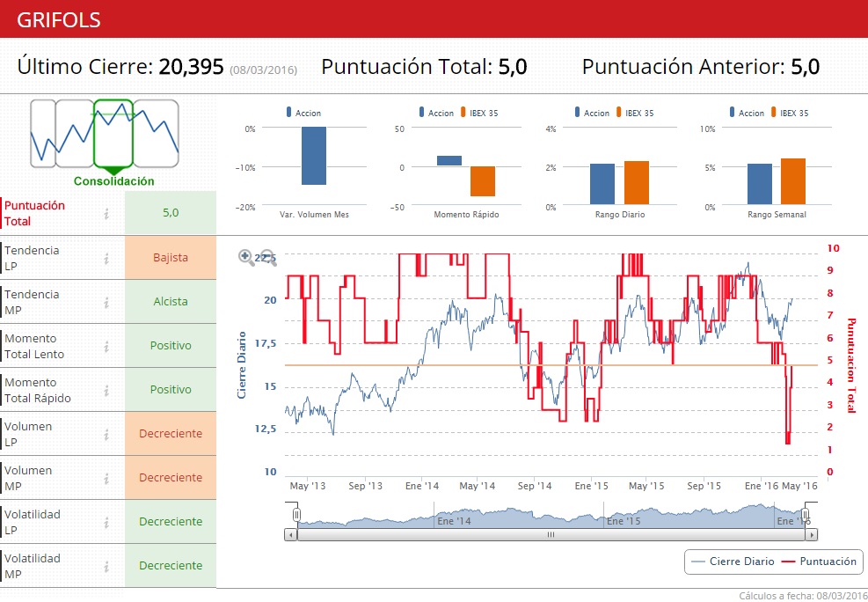Click the Puntuacion Total red axis title

851,365
